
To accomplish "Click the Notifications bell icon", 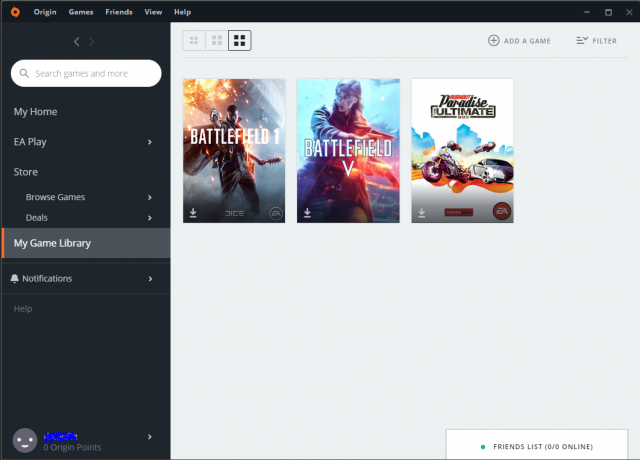I will [x=14, y=278].
